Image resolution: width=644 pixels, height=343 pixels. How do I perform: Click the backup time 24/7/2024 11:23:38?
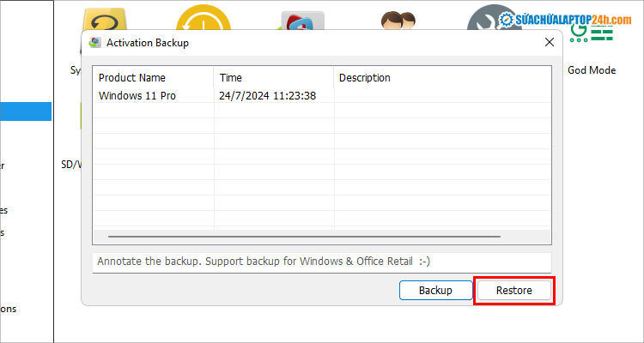coord(267,95)
